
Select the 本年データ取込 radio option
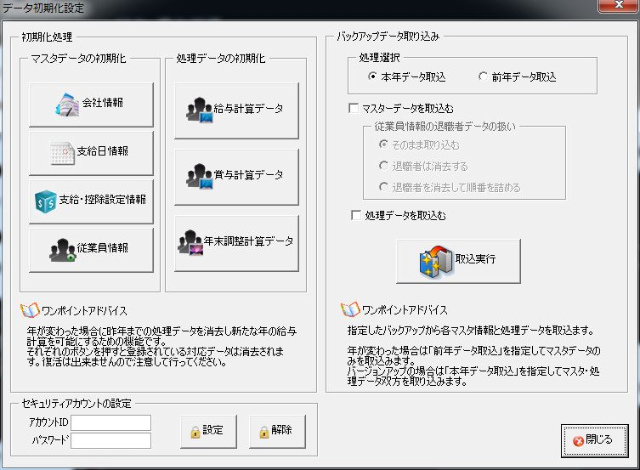(x=407, y=77)
